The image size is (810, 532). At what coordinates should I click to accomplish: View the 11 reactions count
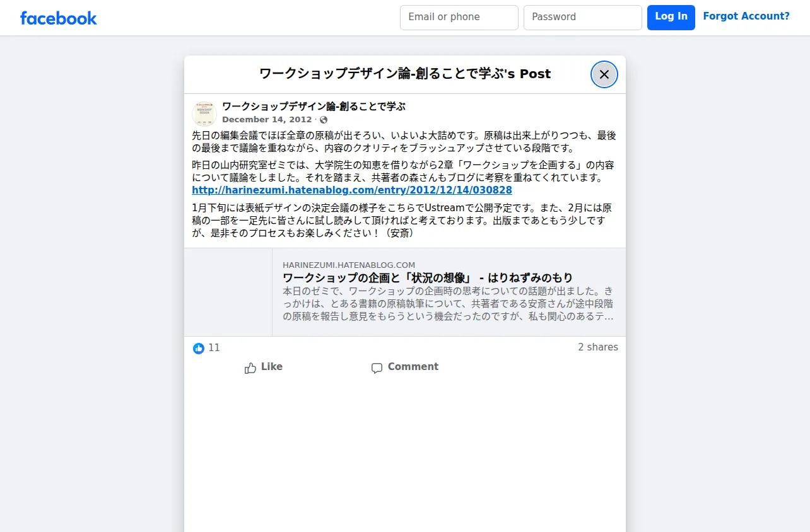pyautogui.click(x=214, y=348)
